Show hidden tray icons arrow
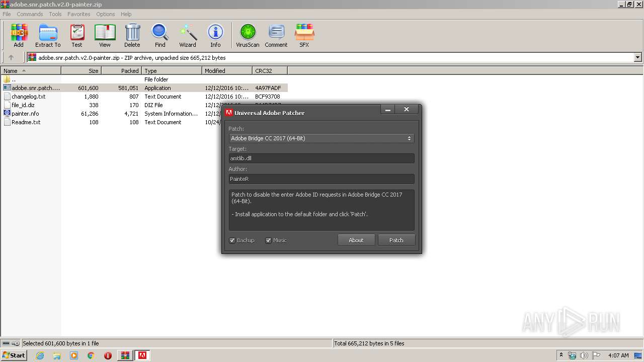Viewport: 644px width, 362px height. pos(561,355)
